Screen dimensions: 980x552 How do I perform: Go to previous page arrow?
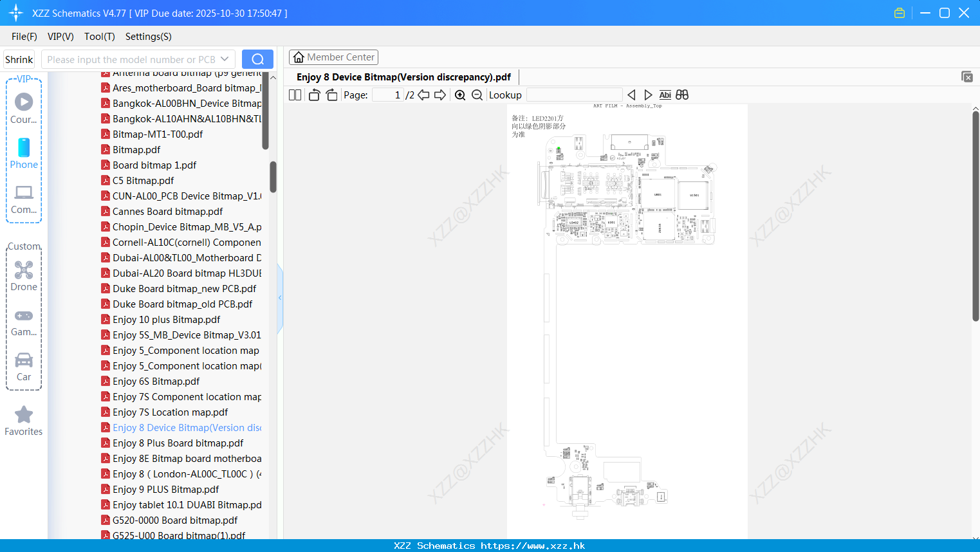coord(423,95)
